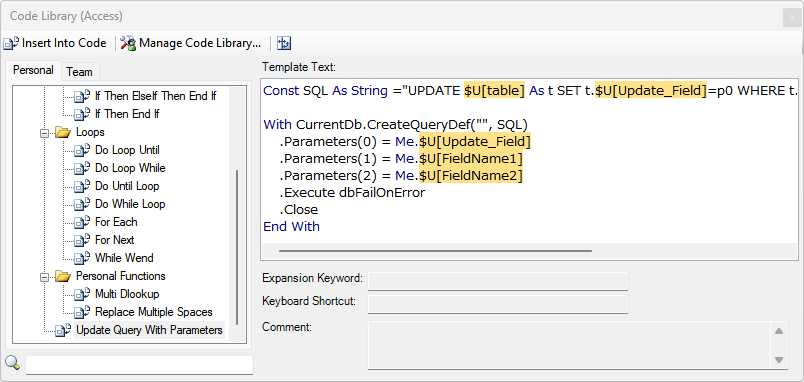Click the Do Until Loop snippet icon
The image size is (804, 382).
82,186
